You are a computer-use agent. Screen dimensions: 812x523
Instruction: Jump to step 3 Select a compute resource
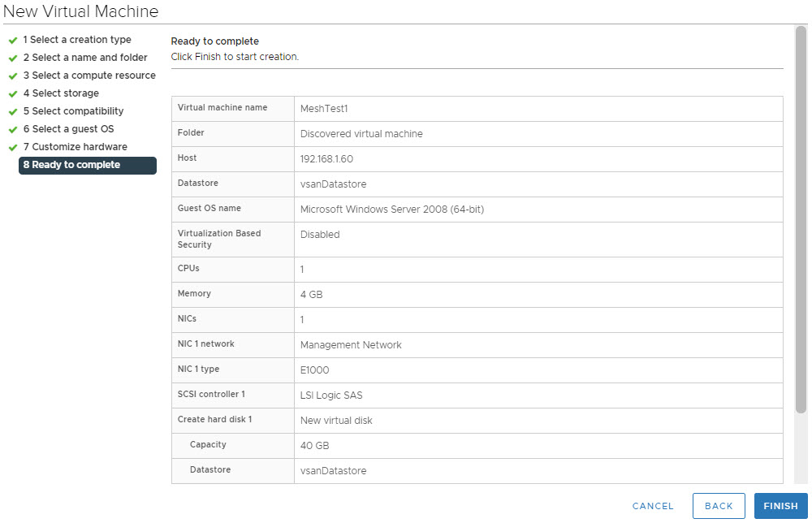[x=89, y=76]
